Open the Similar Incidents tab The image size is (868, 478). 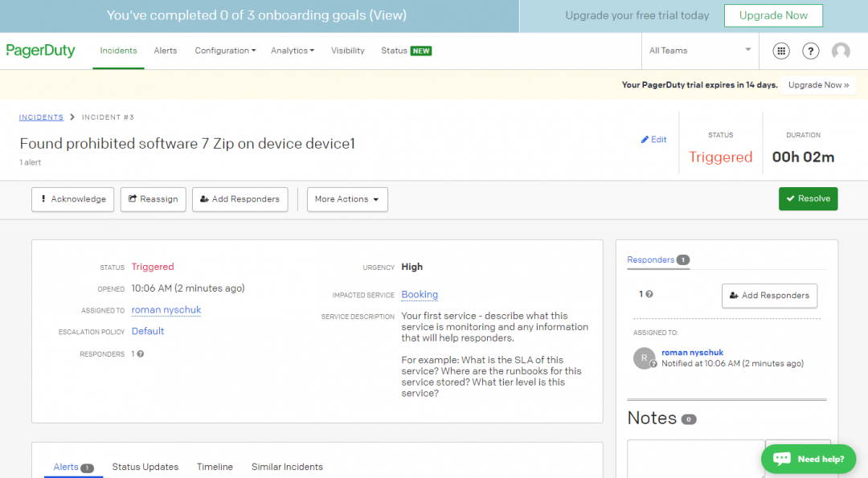coord(287,467)
